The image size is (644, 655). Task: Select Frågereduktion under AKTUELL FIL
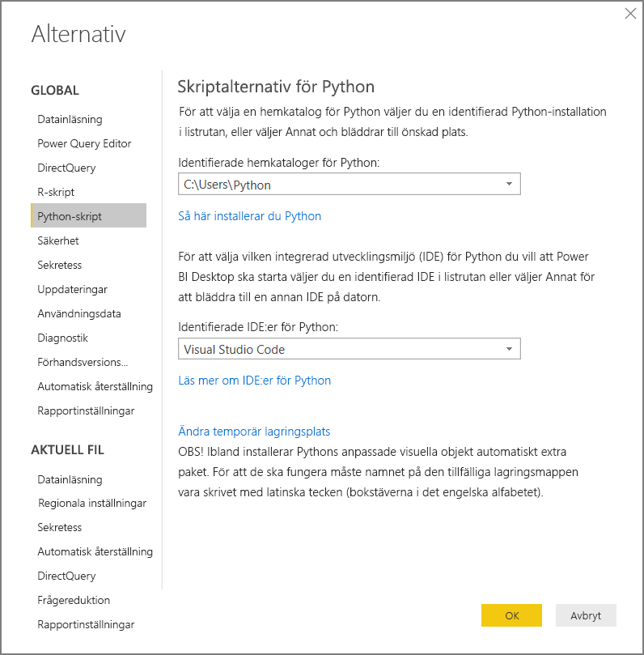70,600
